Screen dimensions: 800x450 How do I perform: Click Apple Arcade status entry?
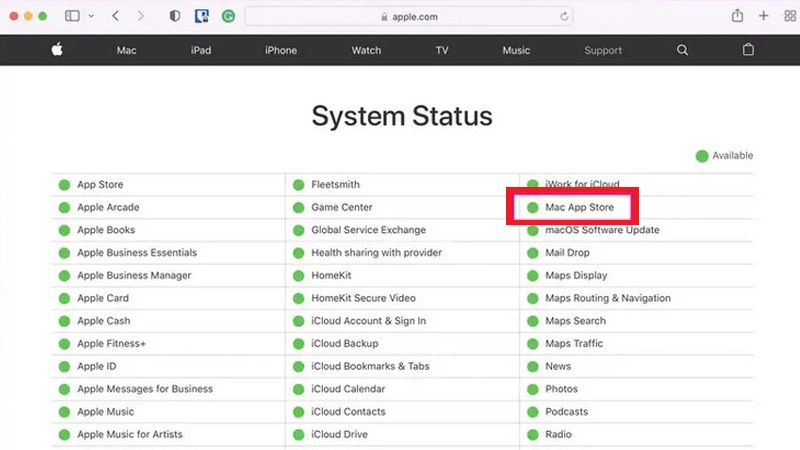108,207
